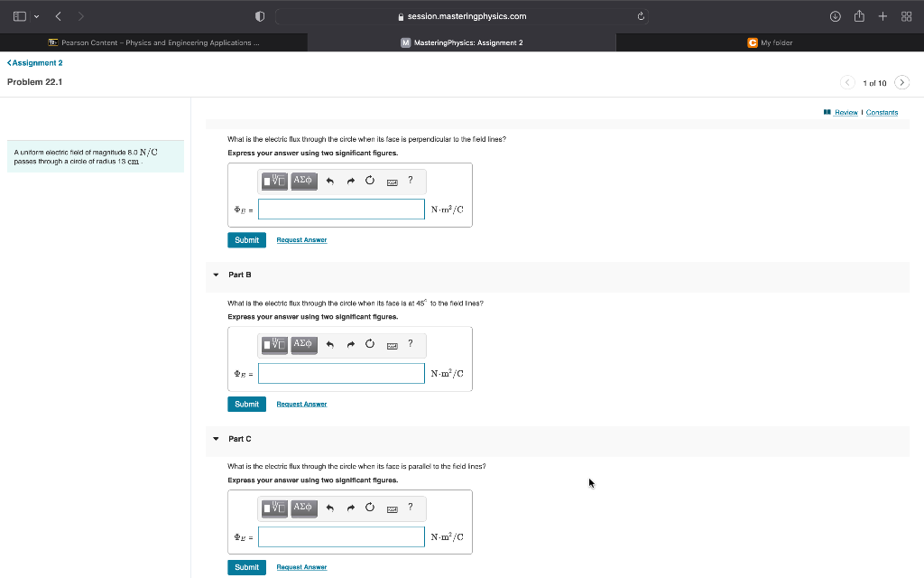Image resolution: width=924 pixels, height=578 pixels.
Task: Undo the last equation edit
Action: [x=329, y=181]
